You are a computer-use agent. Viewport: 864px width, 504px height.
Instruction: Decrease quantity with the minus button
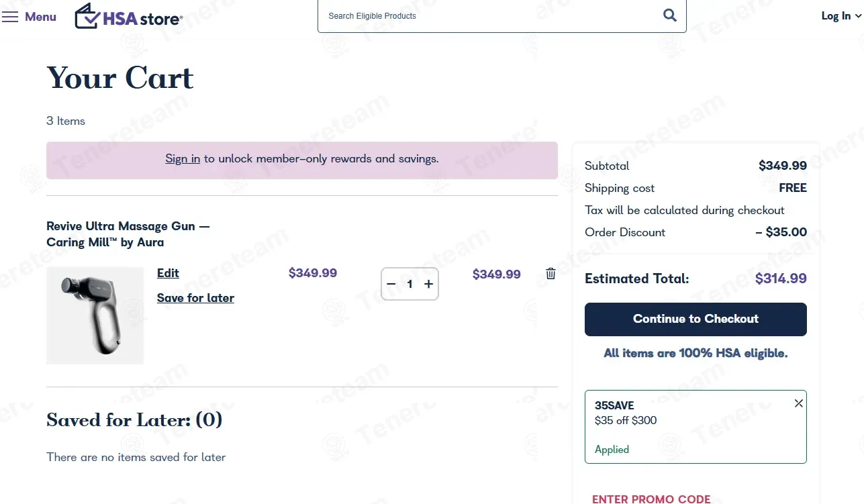pyautogui.click(x=391, y=284)
